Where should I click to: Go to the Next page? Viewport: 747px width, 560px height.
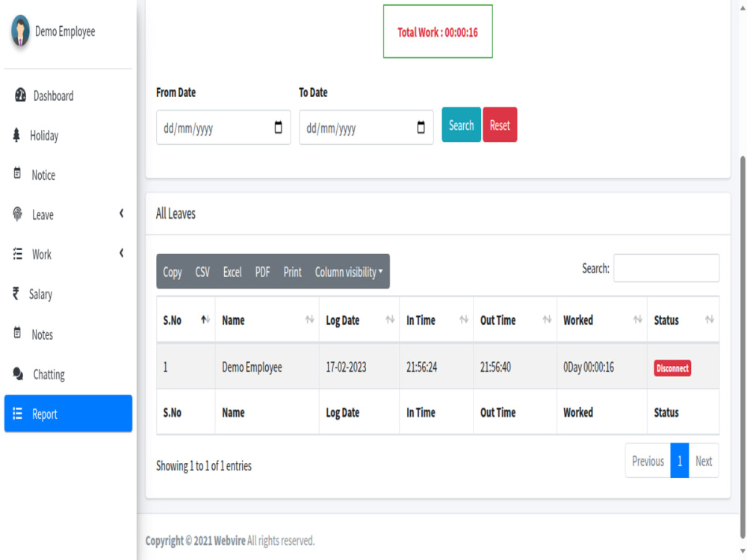704,461
